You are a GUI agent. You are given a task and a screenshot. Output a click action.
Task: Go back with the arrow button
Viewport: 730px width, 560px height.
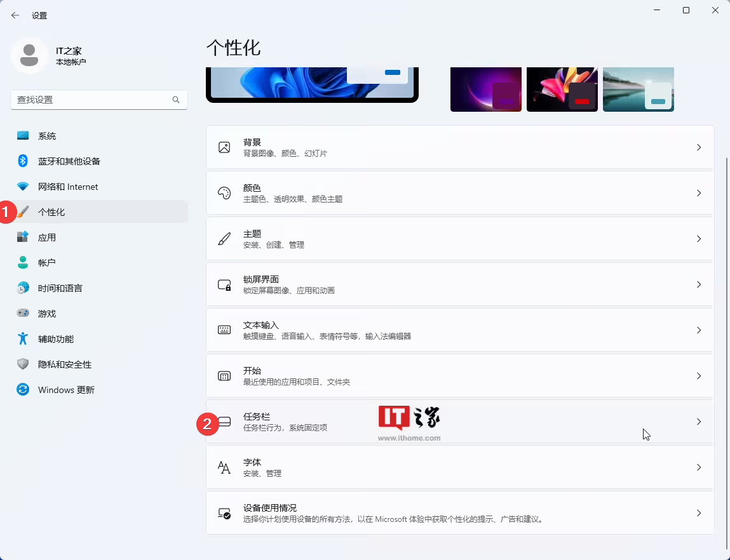[x=15, y=15]
